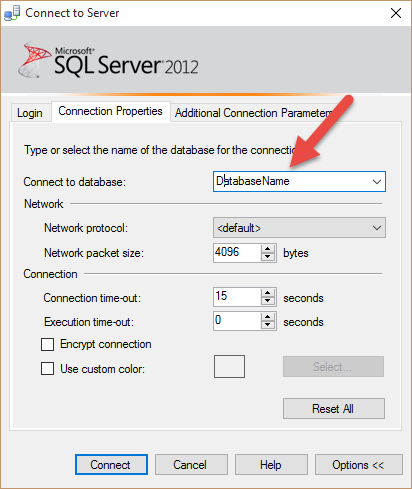This screenshot has width=412, height=489.
Task: Increase network packet size with up arrow
Action: pos(268,249)
